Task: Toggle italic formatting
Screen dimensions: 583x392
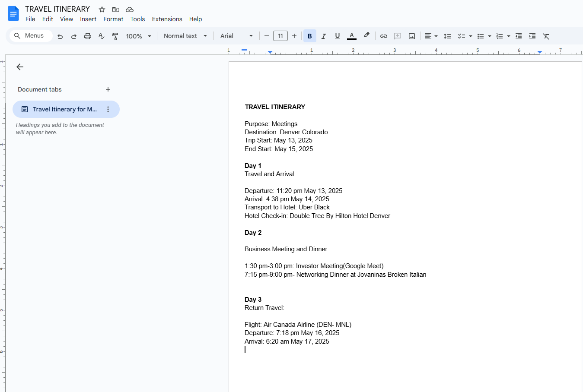Action: pyautogui.click(x=324, y=36)
